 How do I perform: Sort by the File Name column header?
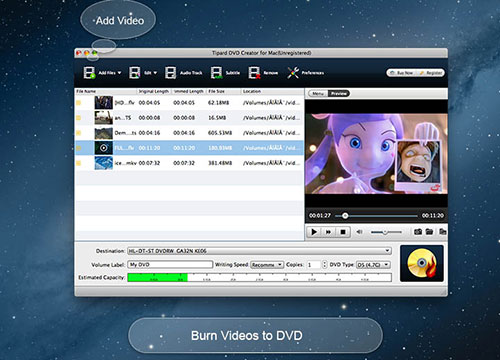coord(106,91)
